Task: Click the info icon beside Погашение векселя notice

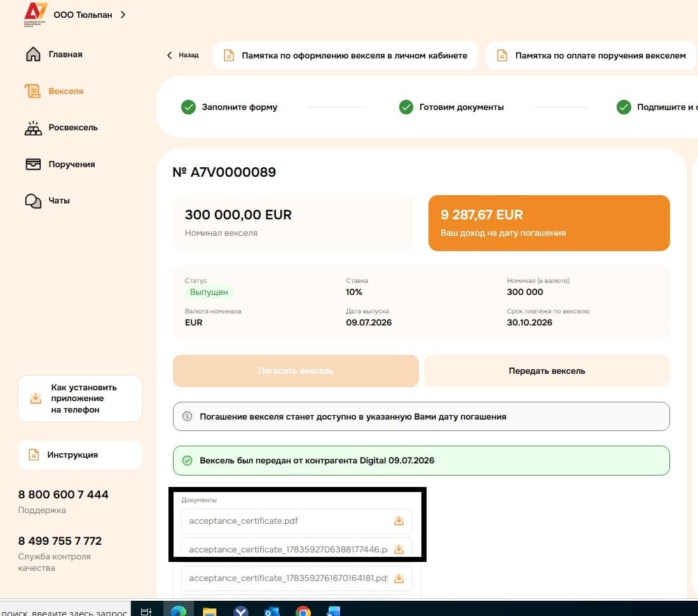Action: coord(188,416)
